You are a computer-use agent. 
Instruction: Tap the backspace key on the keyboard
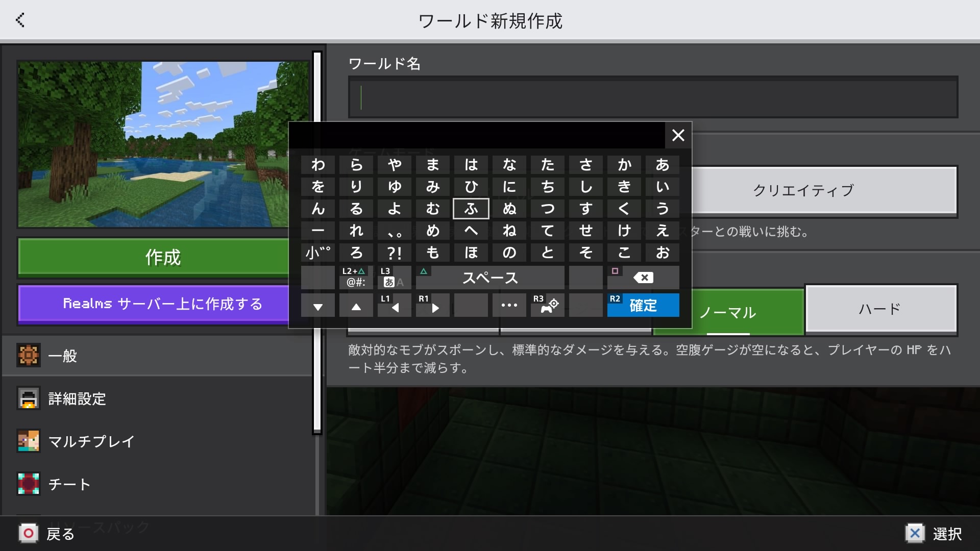643,278
